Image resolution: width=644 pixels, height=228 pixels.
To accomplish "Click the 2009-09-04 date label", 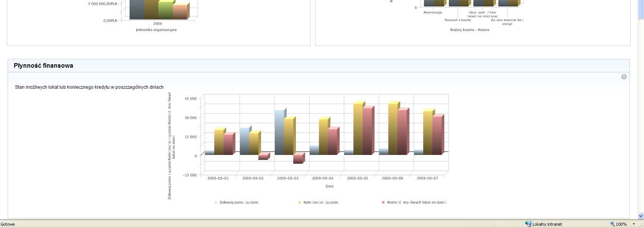I will (323, 178).
